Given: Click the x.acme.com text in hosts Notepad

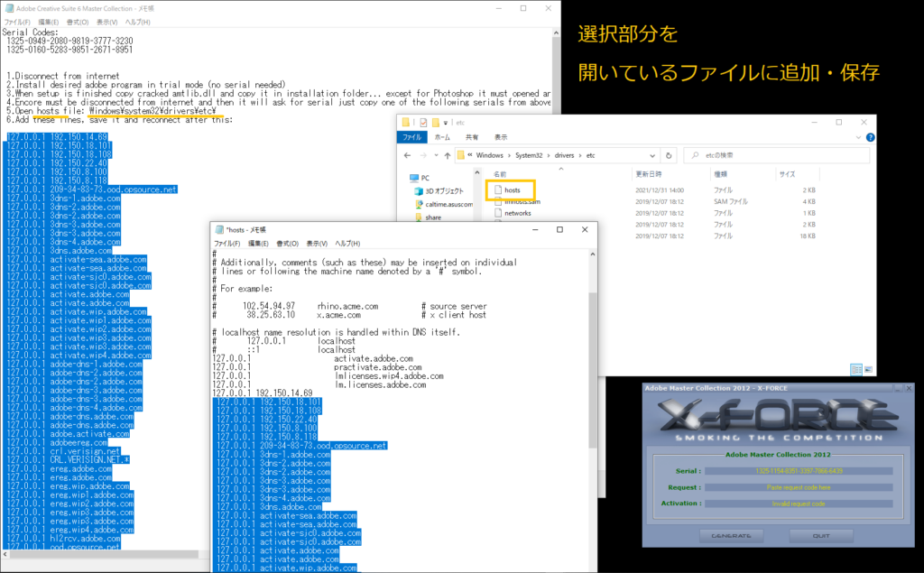Looking at the screenshot, I should tap(339, 316).
